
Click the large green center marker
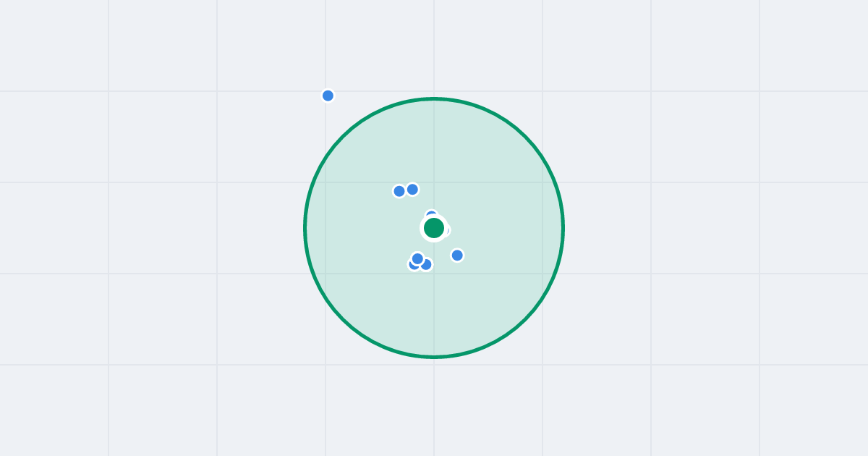(434, 228)
